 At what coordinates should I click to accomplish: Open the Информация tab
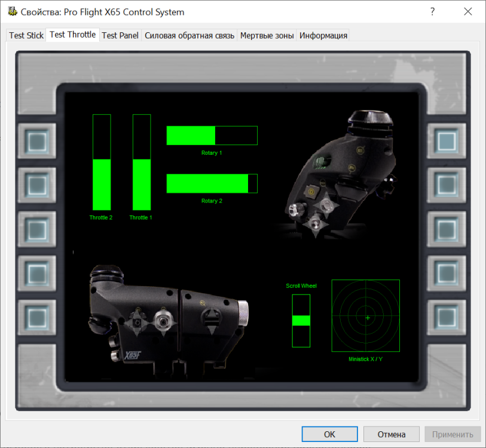tap(323, 35)
